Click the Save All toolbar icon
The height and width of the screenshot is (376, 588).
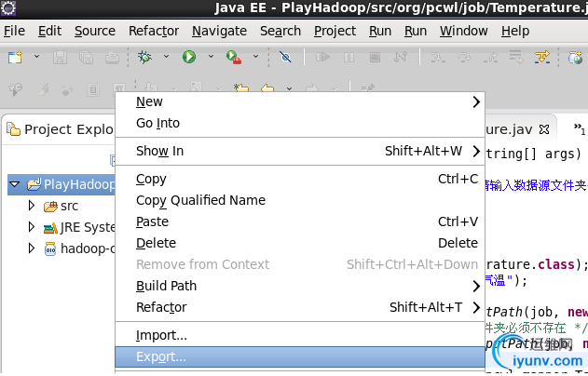(x=87, y=58)
